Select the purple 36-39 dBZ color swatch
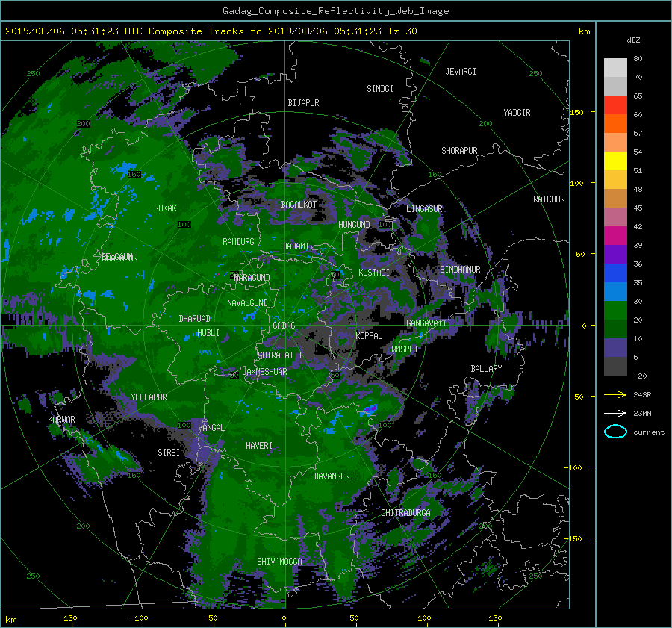672x628 pixels. coord(615,254)
